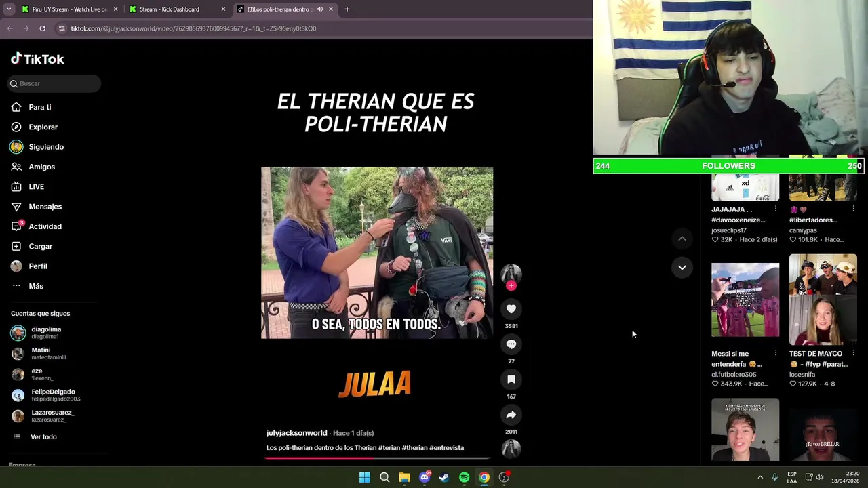Open options for the TEST DE MAYCO video
Viewport: 868px width, 488px height.
[853, 353]
